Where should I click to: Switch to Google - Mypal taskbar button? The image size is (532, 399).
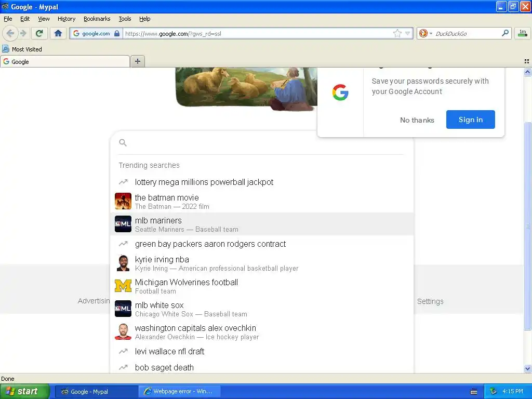[x=96, y=392]
